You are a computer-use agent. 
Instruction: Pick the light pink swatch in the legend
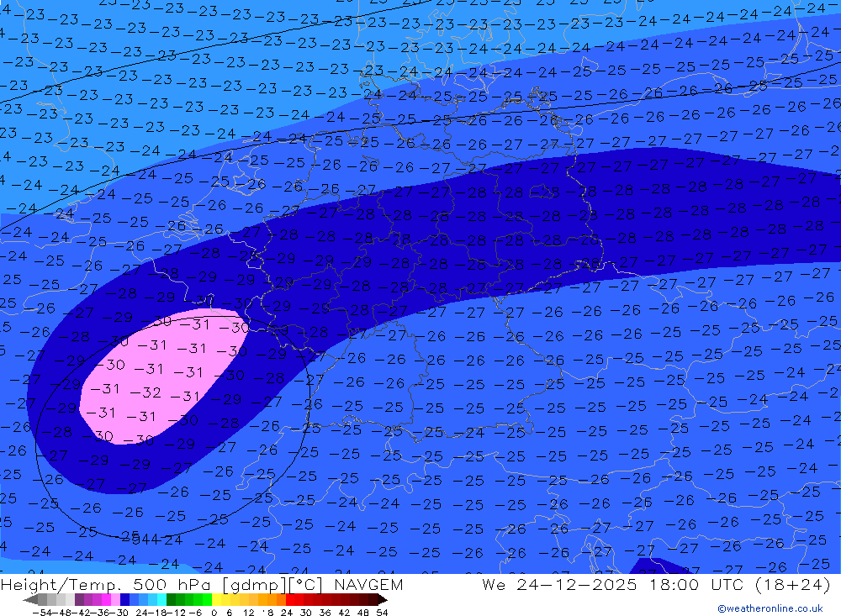pos(115,599)
